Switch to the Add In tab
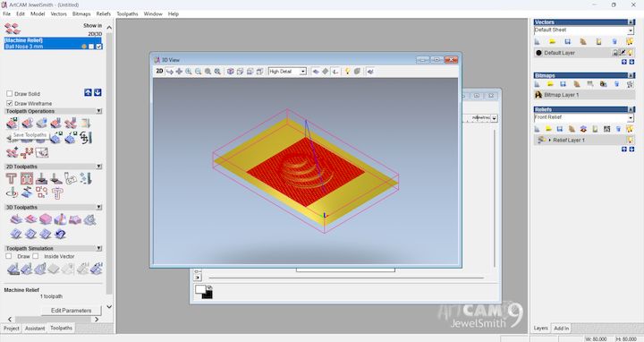 point(562,328)
